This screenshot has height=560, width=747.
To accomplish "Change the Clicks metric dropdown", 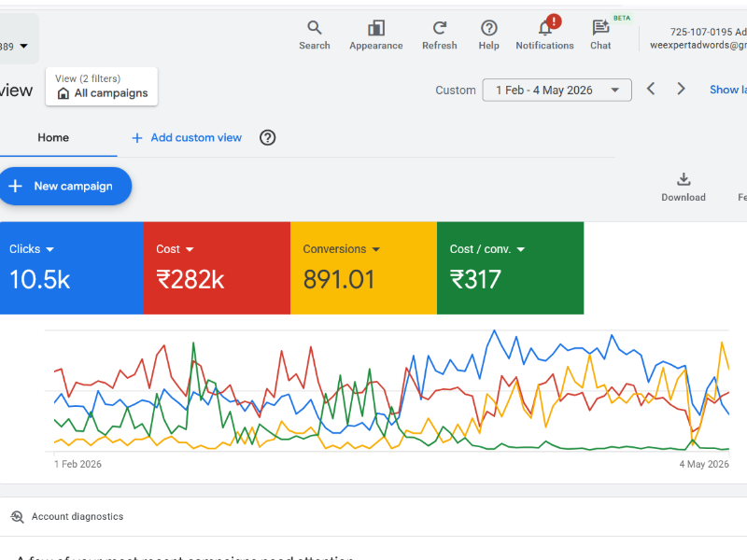I will click(x=50, y=249).
